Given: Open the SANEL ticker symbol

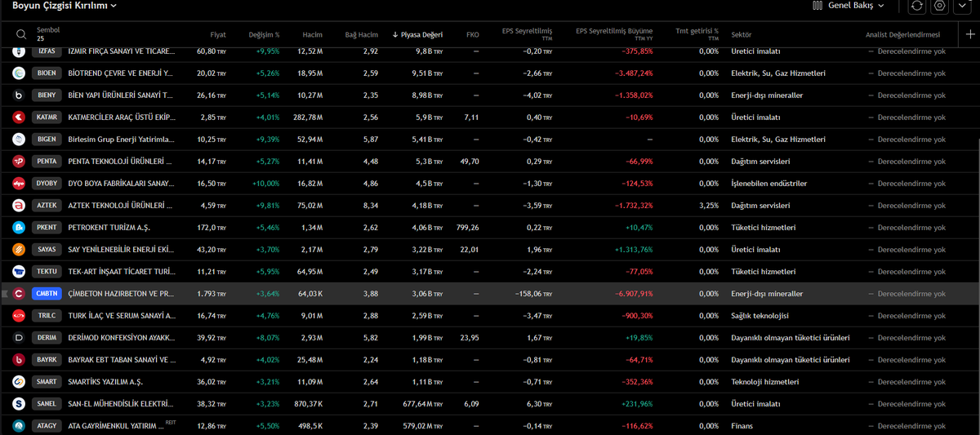Looking at the screenshot, I should [47, 404].
